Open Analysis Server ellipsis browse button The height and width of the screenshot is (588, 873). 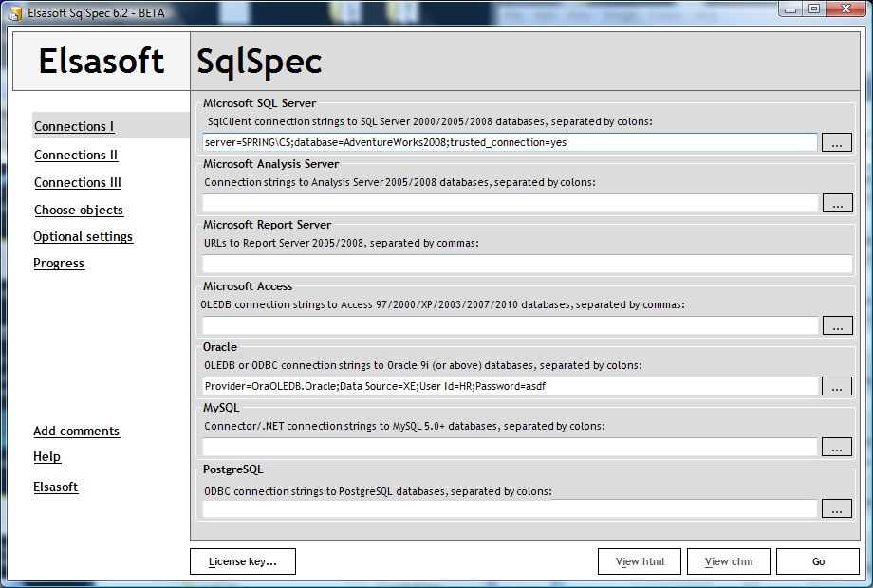pos(837,203)
